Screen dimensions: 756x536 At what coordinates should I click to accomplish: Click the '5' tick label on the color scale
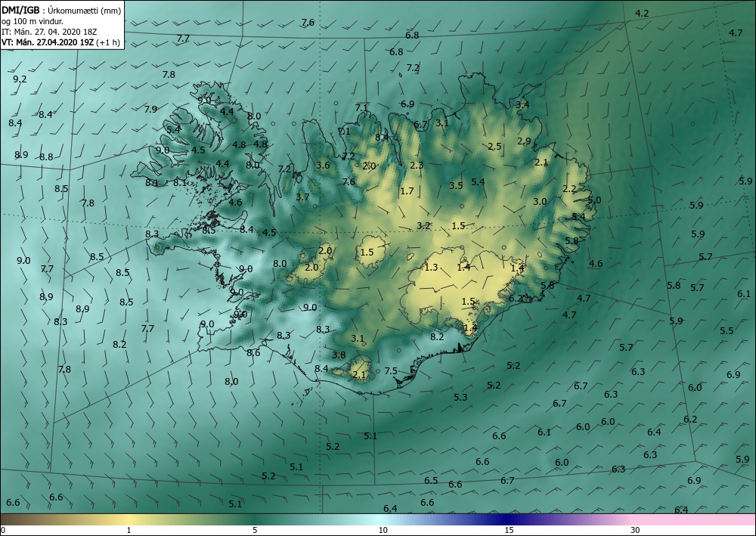[255, 531]
